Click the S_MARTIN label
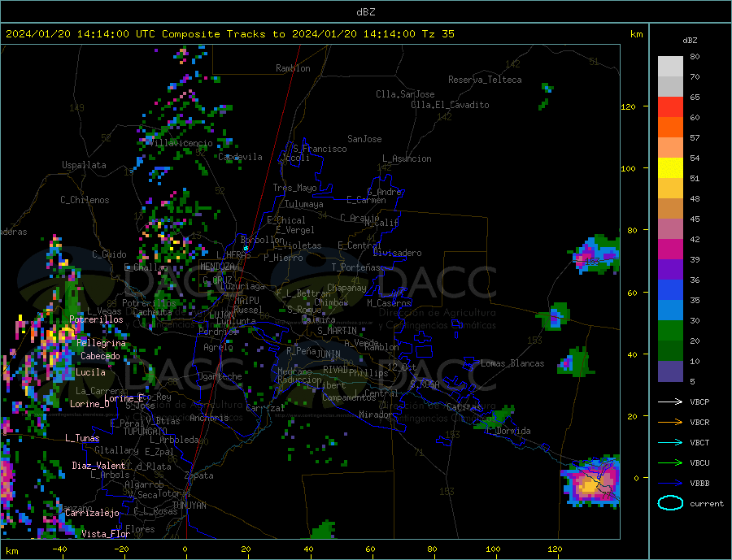 pyautogui.click(x=337, y=331)
